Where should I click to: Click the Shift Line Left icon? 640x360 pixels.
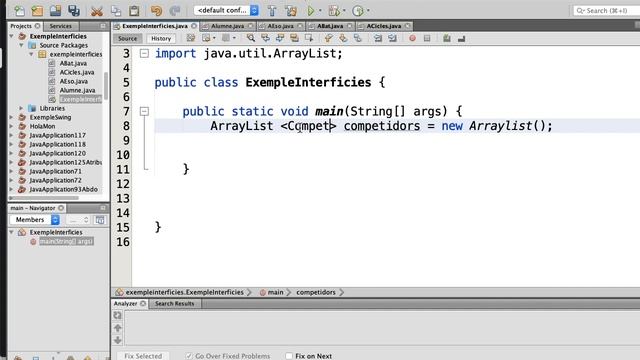point(378,38)
